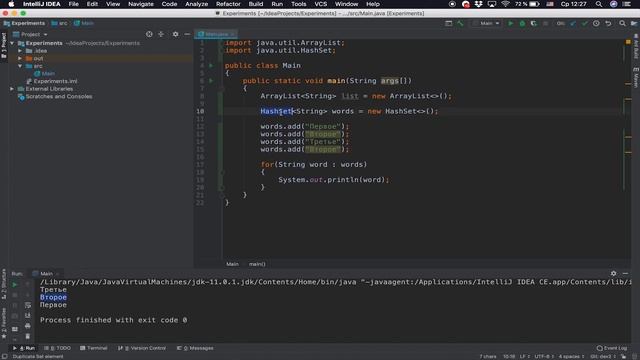Expand External Libraries
This screenshot has width=640, height=360.
(x=12, y=89)
